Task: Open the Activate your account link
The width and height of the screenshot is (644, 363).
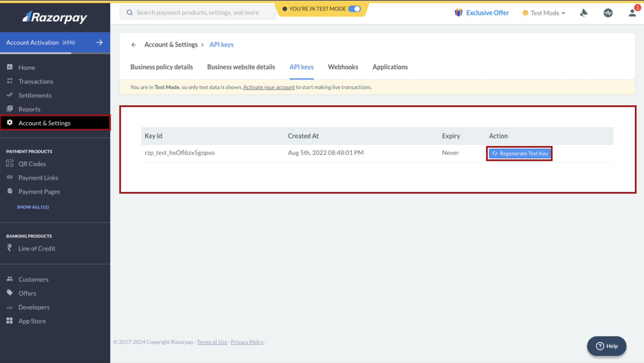Action: (269, 87)
